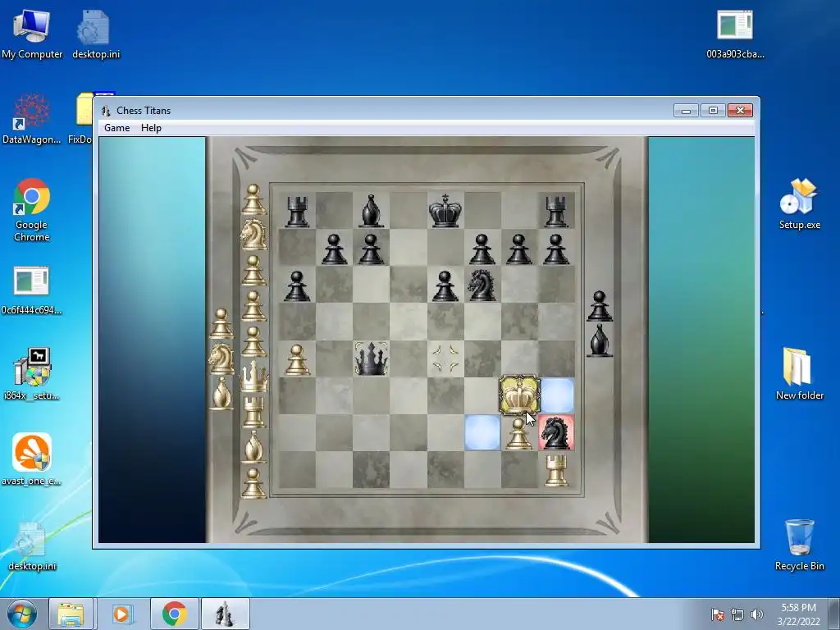Click the black king on the top rank

pyautogui.click(x=445, y=211)
